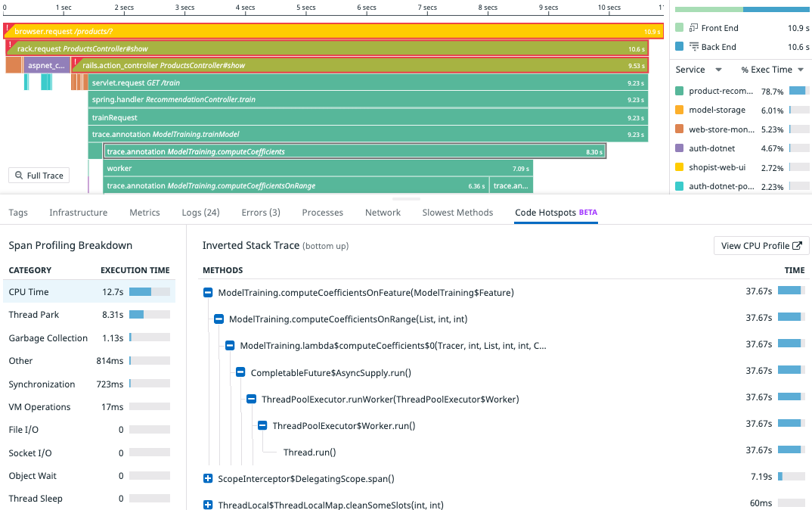Click the shopist-web-ui service name

717,167
